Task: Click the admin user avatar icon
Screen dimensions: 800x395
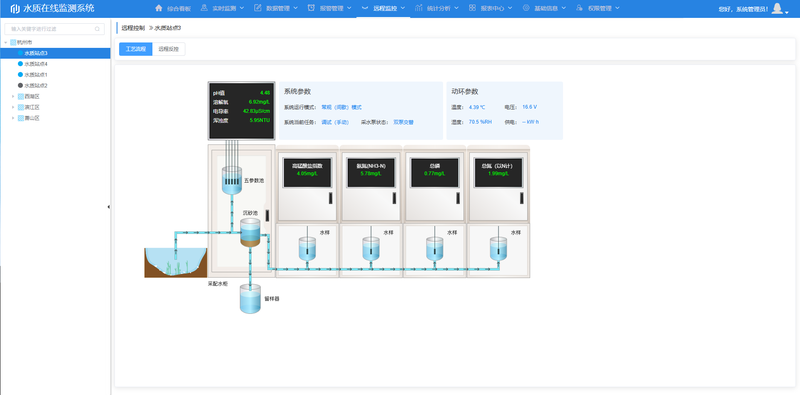Action: (777, 8)
